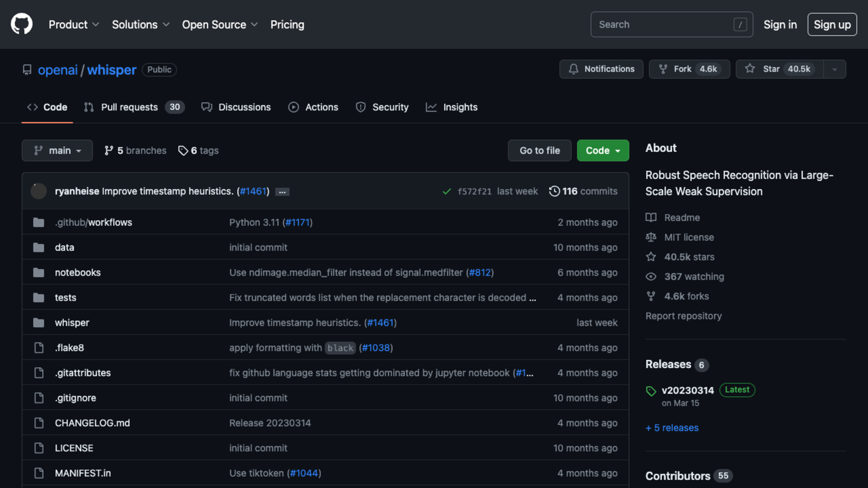Click the Pricing link
The image size is (868, 488).
click(287, 24)
